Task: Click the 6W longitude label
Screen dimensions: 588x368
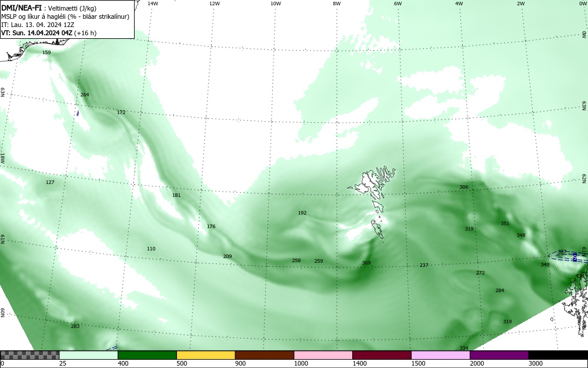Action: pos(398,4)
